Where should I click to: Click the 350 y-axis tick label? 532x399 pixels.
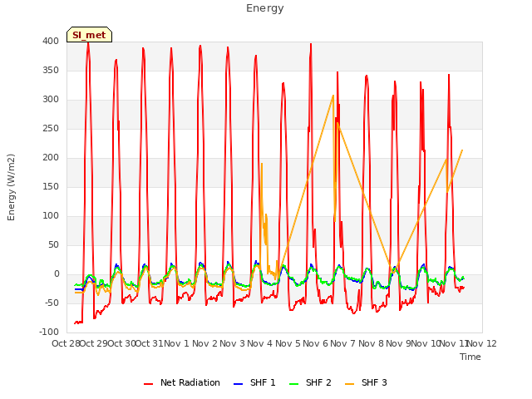click(x=51, y=70)
